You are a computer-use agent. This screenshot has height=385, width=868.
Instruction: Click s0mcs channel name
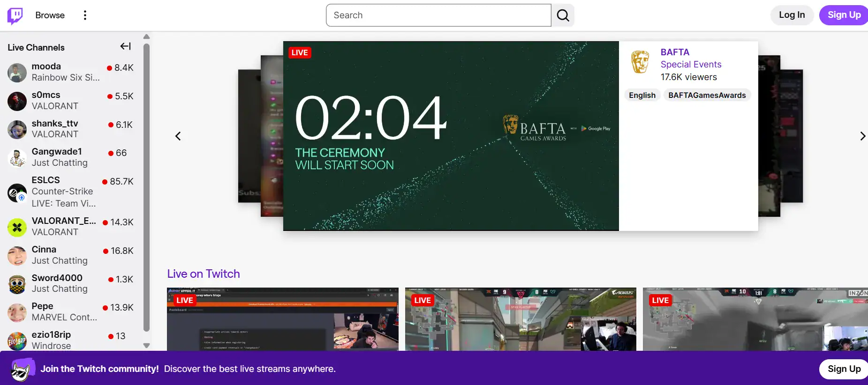click(46, 95)
